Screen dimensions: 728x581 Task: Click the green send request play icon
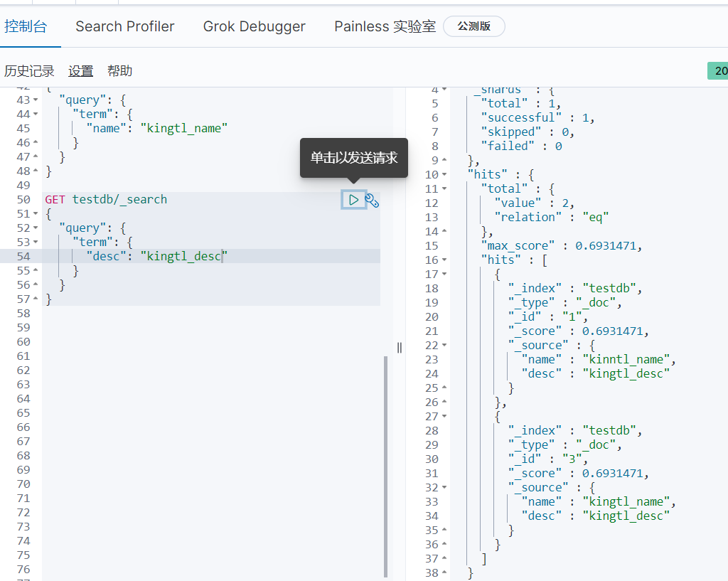click(353, 200)
